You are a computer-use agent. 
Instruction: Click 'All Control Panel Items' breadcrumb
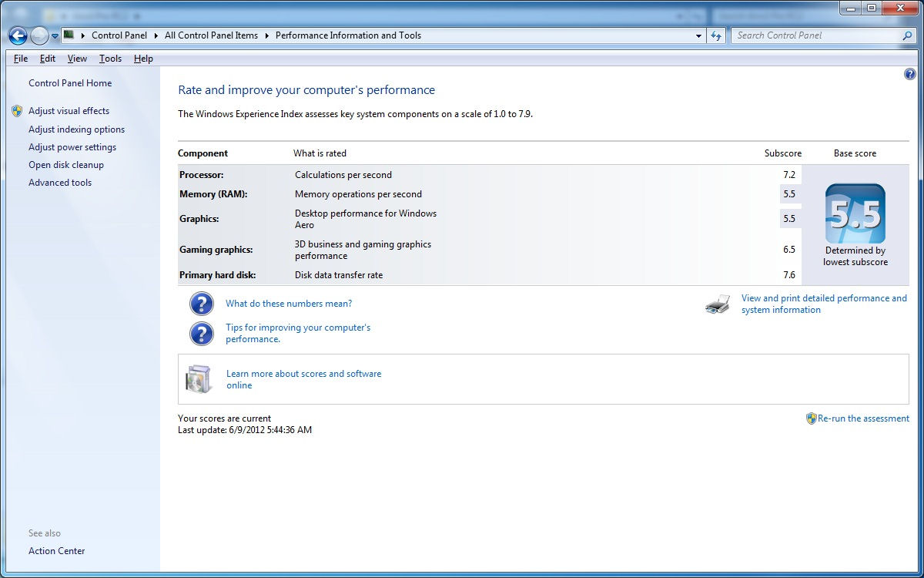coord(212,35)
